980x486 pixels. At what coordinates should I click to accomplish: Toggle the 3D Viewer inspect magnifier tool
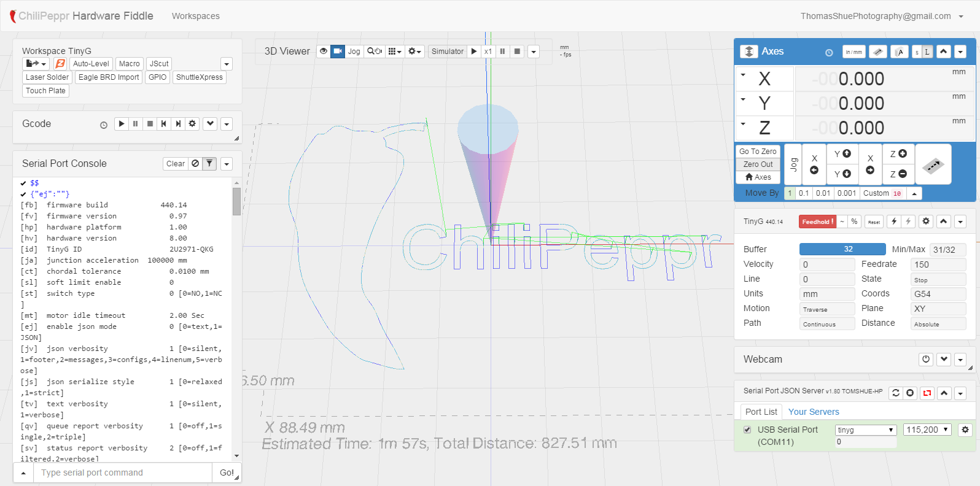(375, 52)
